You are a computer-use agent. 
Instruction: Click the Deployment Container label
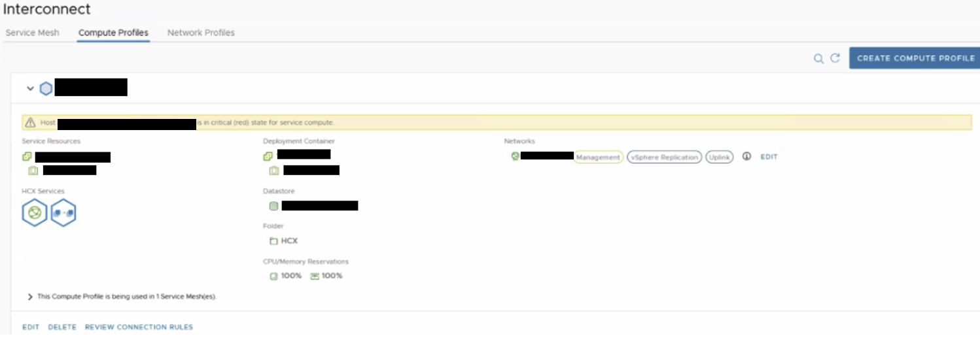point(299,141)
